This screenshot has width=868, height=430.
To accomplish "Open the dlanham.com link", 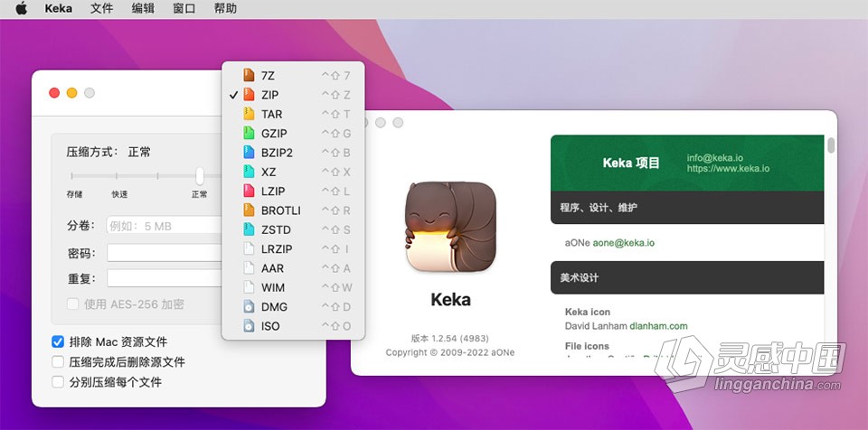I will click(x=658, y=326).
